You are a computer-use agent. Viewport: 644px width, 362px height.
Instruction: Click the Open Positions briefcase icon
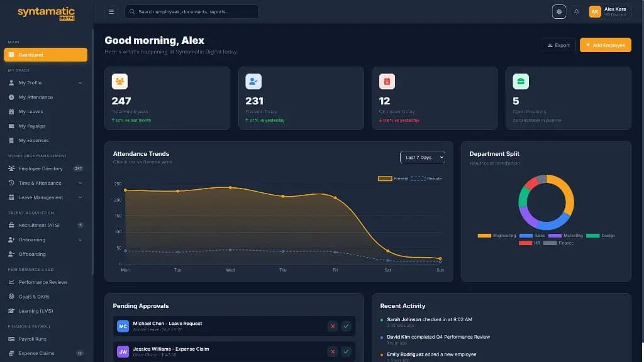(x=521, y=81)
